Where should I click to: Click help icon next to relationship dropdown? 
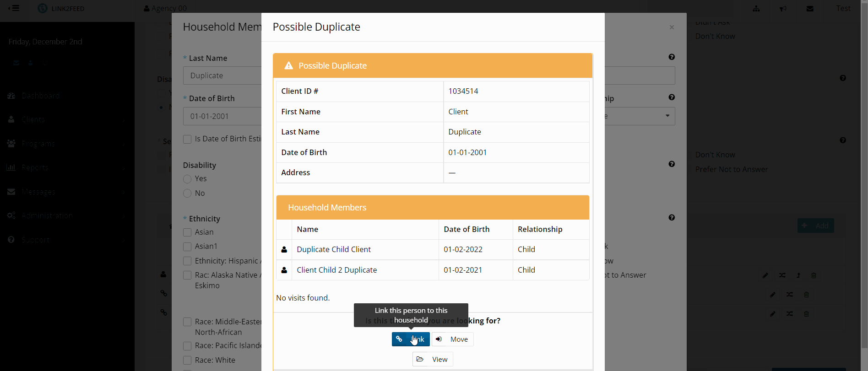(x=672, y=97)
